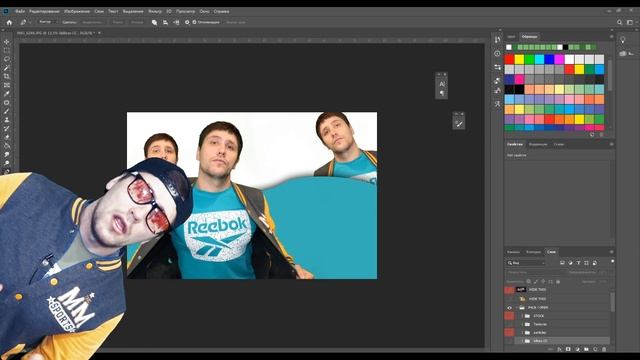Screen dimensions: 640x360
Task: Open the Изображение menu
Action: pyautogui.click(x=77, y=11)
